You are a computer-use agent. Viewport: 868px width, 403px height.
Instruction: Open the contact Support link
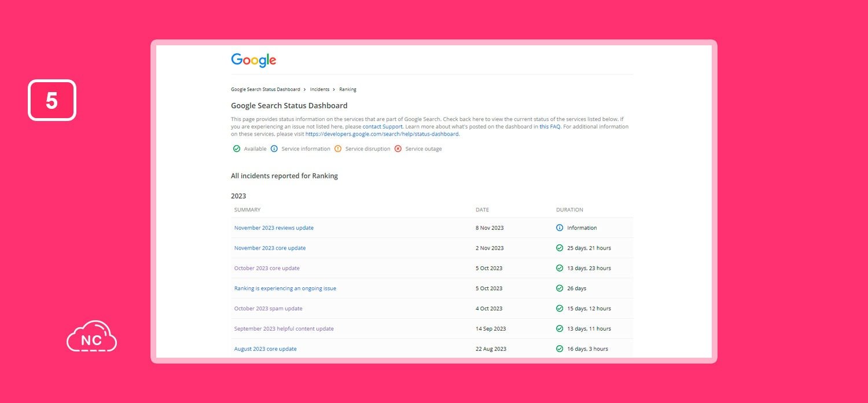382,126
